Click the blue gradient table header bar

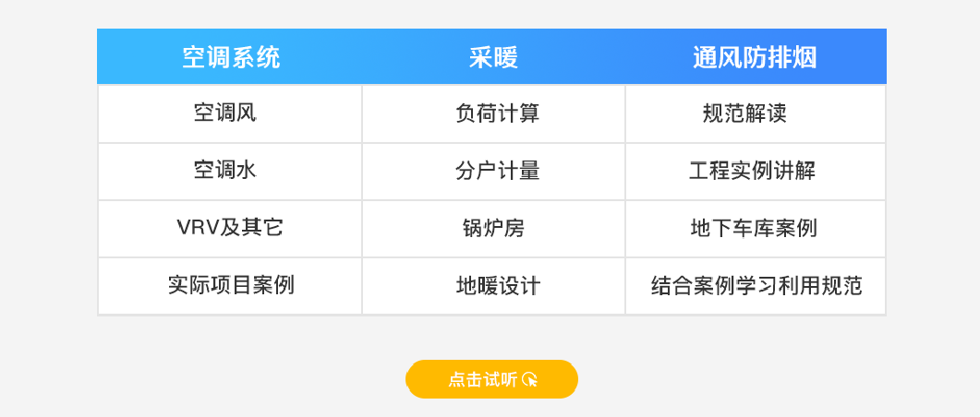pyautogui.click(x=492, y=57)
